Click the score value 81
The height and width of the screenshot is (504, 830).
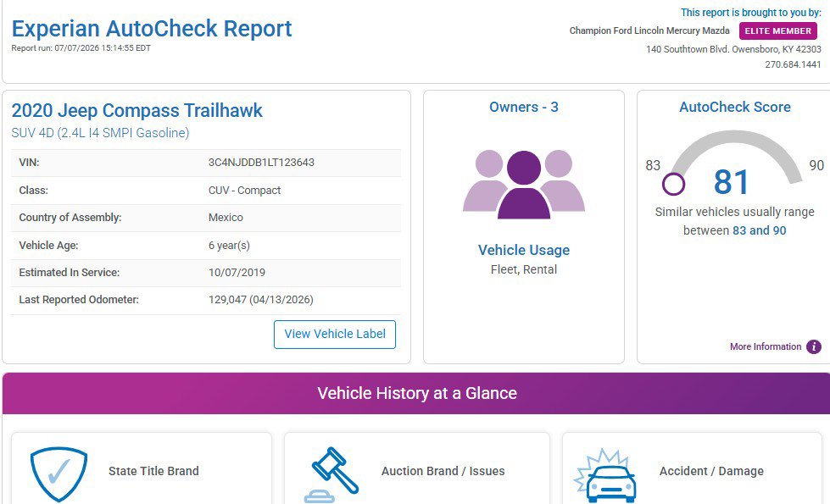pyautogui.click(x=731, y=182)
